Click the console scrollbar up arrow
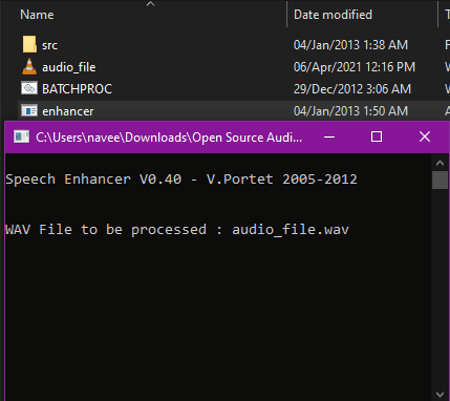450x401 pixels. click(440, 163)
